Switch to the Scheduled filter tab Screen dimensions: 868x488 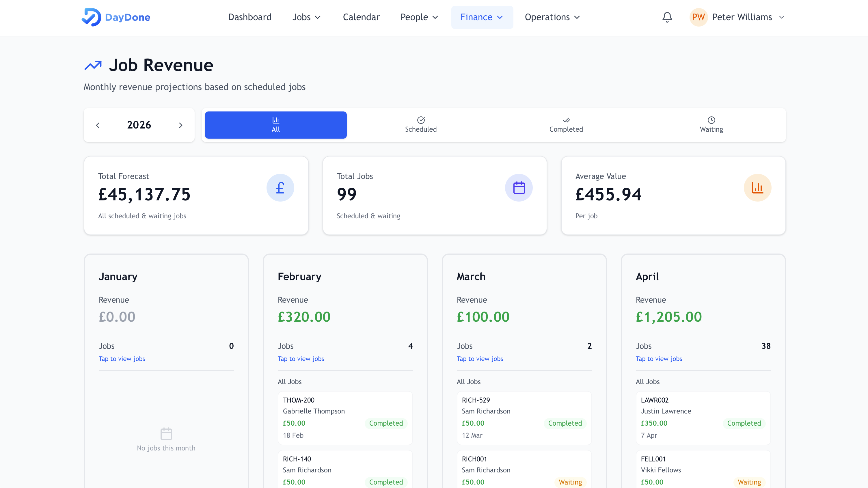click(x=420, y=125)
